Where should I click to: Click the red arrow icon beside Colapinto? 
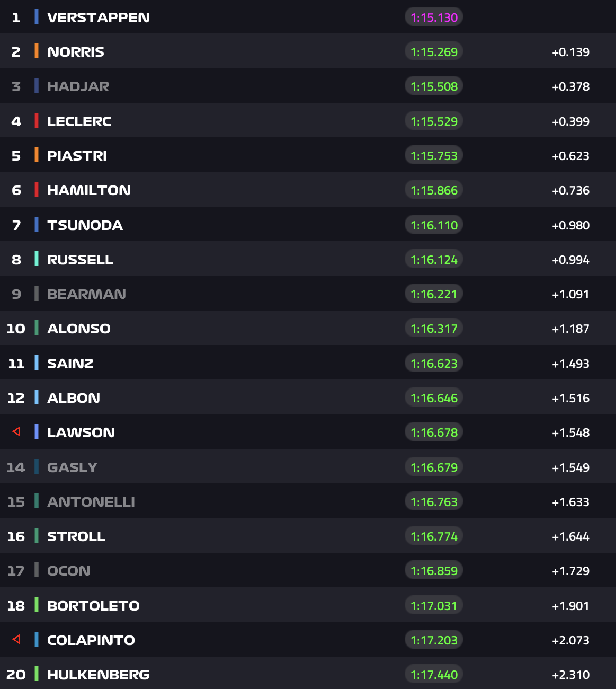[x=16, y=640]
